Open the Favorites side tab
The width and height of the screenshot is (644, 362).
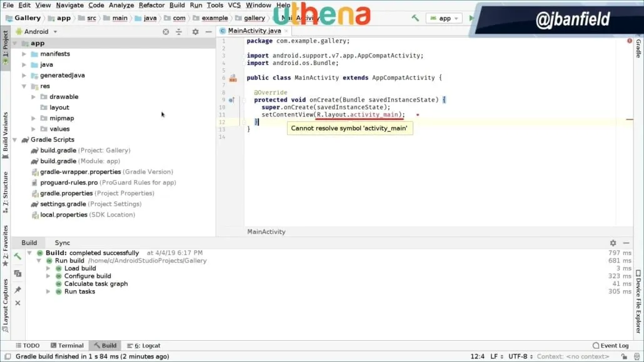click(6, 246)
